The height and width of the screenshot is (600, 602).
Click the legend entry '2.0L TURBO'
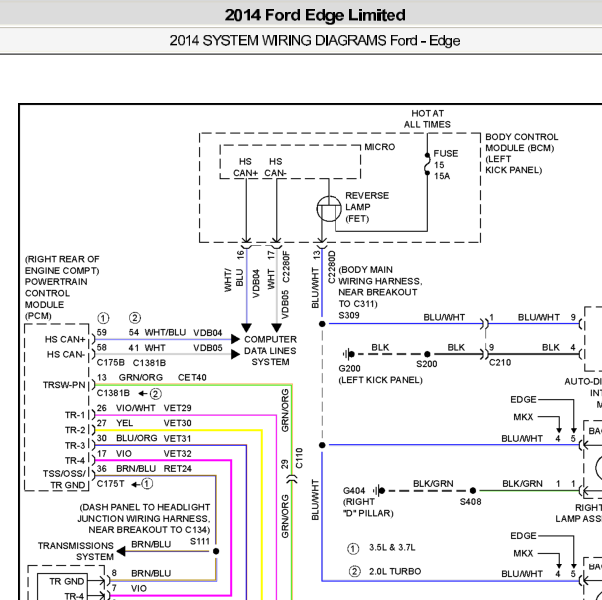click(x=395, y=571)
